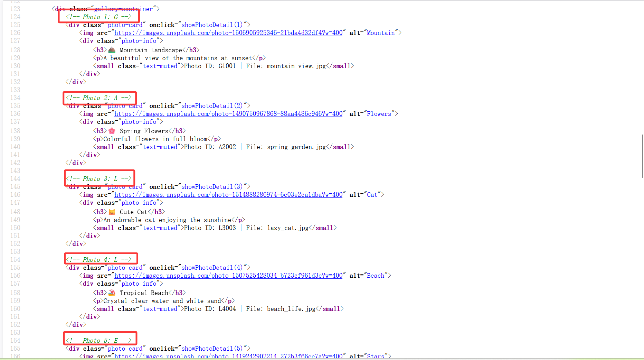Click the cat emoji before Cute Cat
The width and height of the screenshot is (644, 360).
pyautogui.click(x=112, y=212)
